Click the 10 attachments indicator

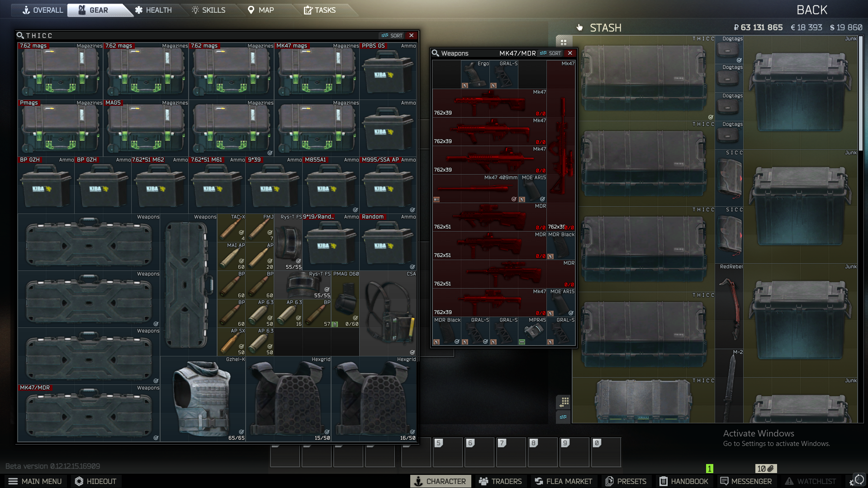[765, 469]
